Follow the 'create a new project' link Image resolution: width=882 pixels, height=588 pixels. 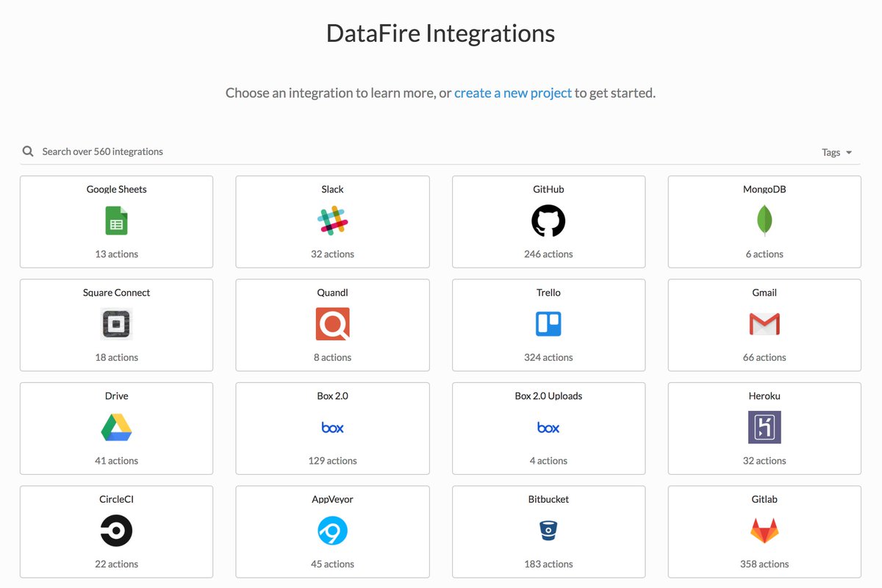tap(513, 93)
